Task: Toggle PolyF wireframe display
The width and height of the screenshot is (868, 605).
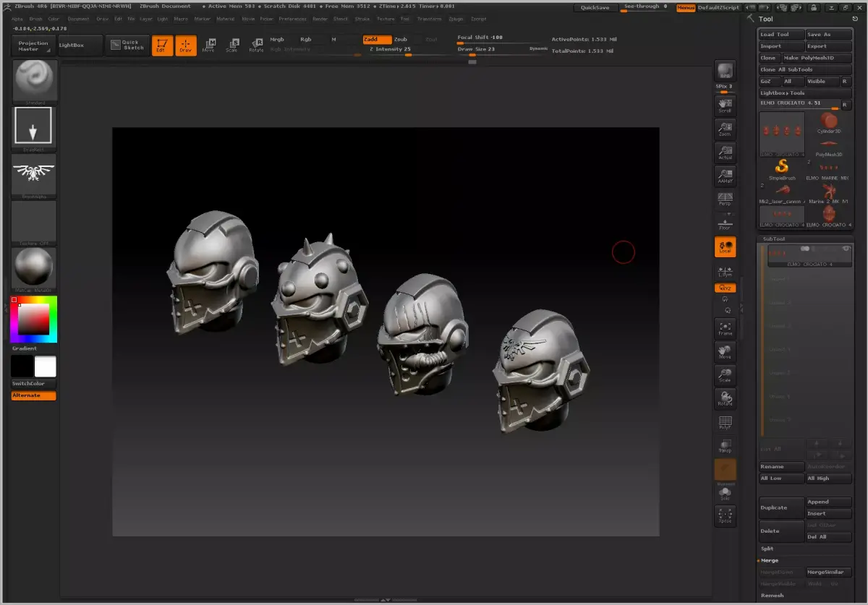Action: (x=725, y=423)
